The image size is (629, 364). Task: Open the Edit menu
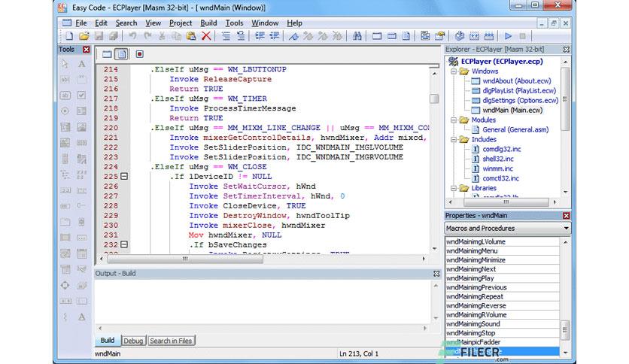click(x=101, y=23)
